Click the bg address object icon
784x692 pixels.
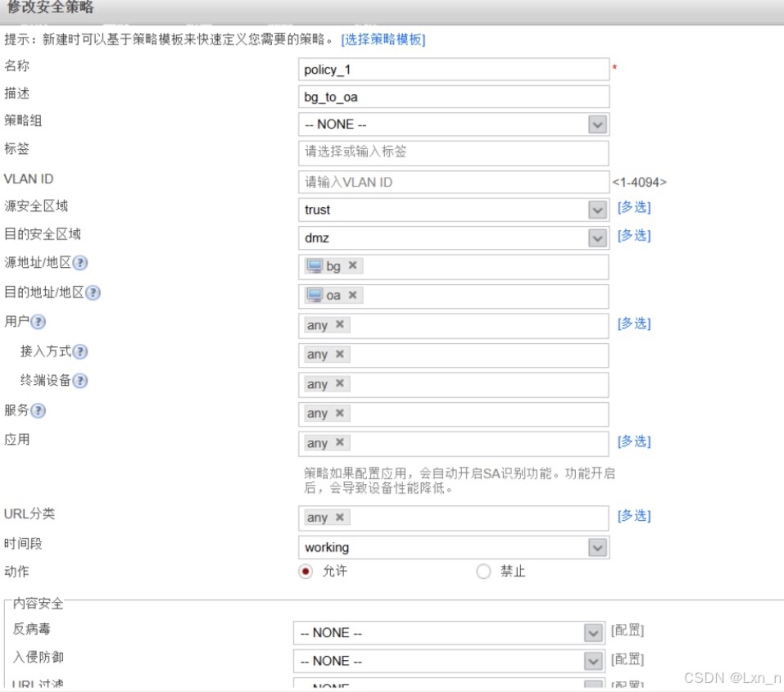(315, 265)
